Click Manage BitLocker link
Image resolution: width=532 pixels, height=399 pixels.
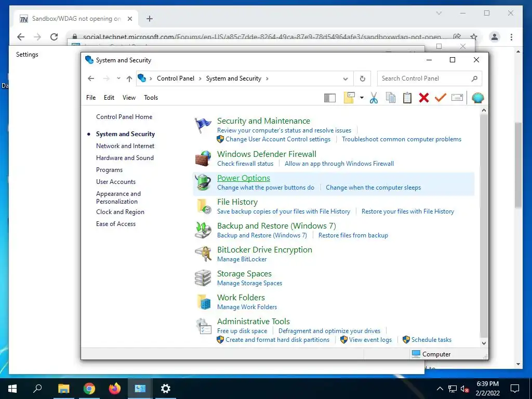[x=242, y=259]
